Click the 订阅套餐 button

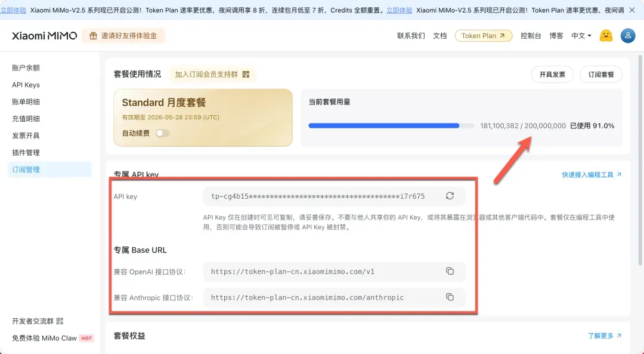tap(601, 75)
